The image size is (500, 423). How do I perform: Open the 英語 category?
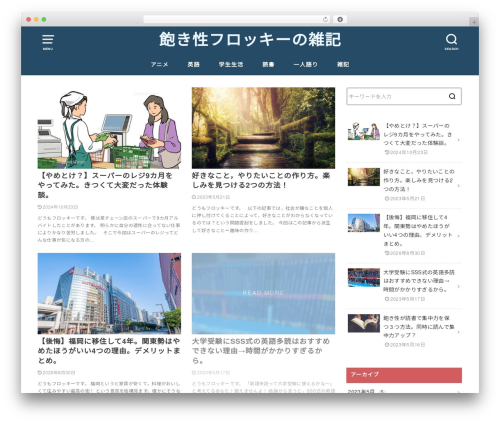193,64
